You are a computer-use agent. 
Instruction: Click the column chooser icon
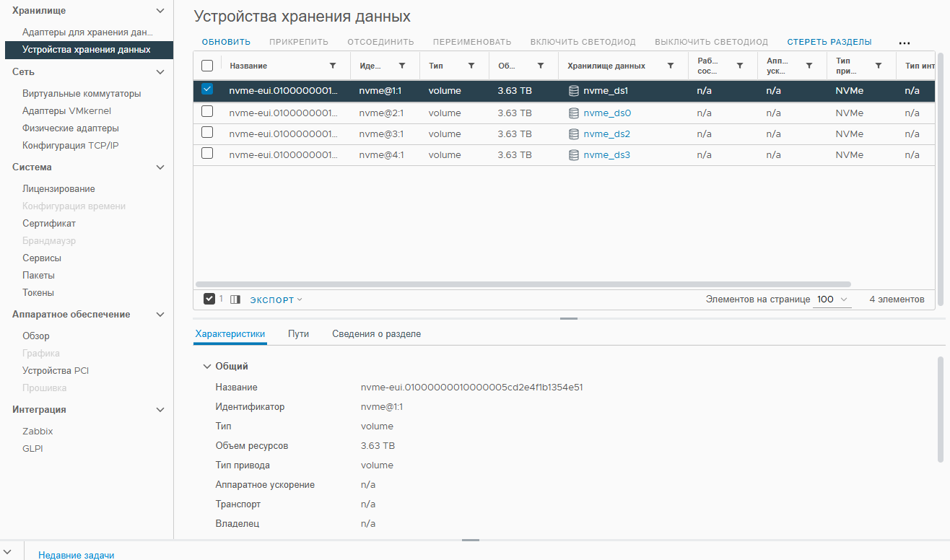pos(235,299)
